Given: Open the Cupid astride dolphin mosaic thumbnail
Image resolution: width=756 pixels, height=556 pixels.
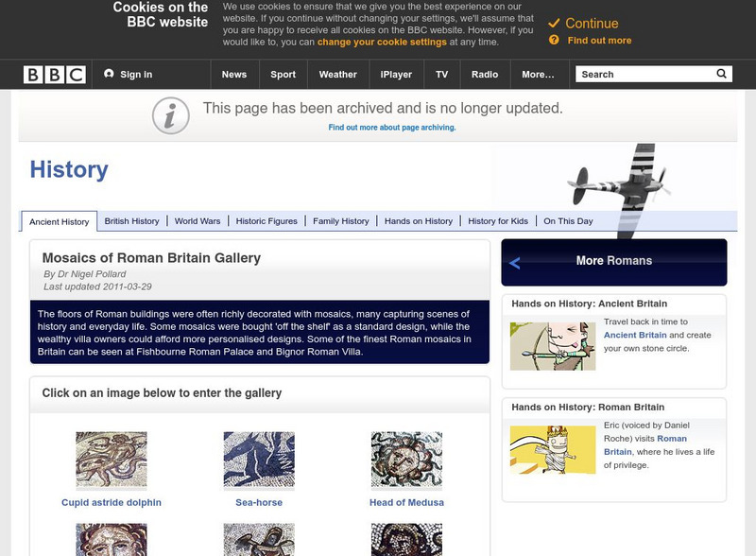Looking at the screenshot, I should point(112,460).
